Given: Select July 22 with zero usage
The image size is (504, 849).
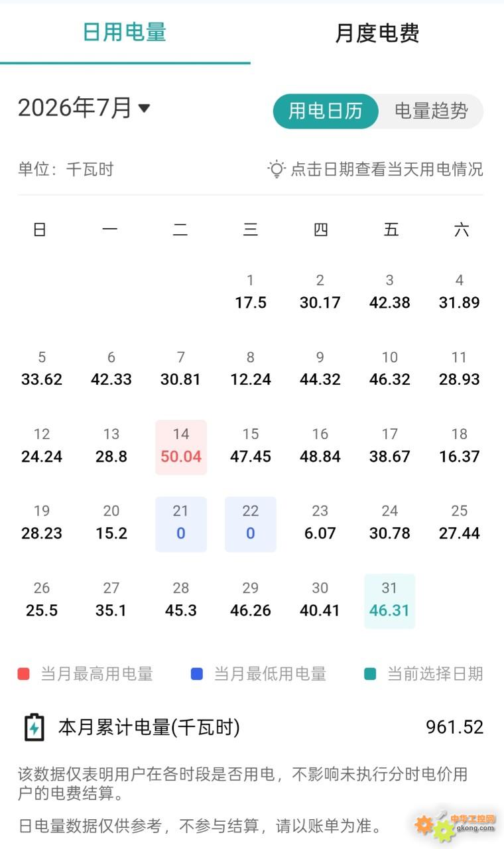Looking at the screenshot, I should [251, 524].
